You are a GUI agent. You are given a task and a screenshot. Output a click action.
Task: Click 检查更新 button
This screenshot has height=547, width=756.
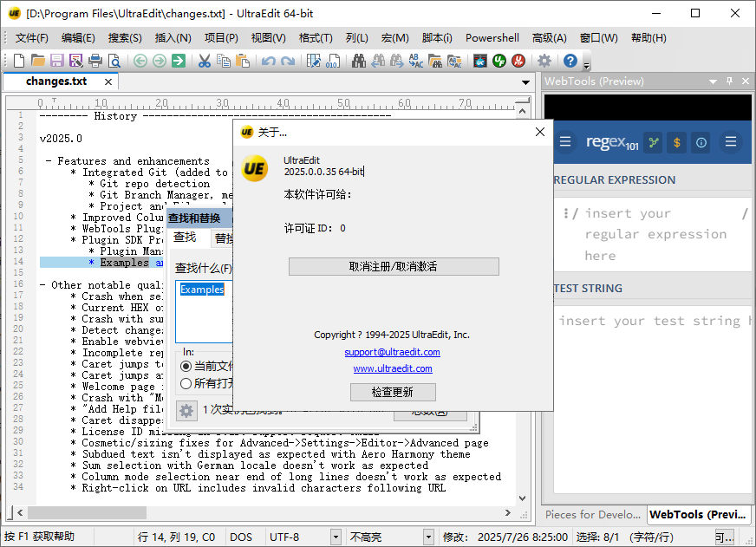click(x=393, y=393)
